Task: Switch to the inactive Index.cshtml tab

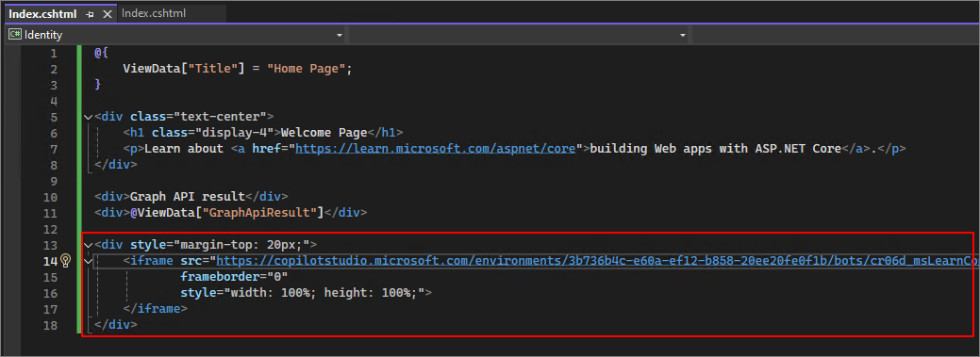Action: (x=154, y=13)
